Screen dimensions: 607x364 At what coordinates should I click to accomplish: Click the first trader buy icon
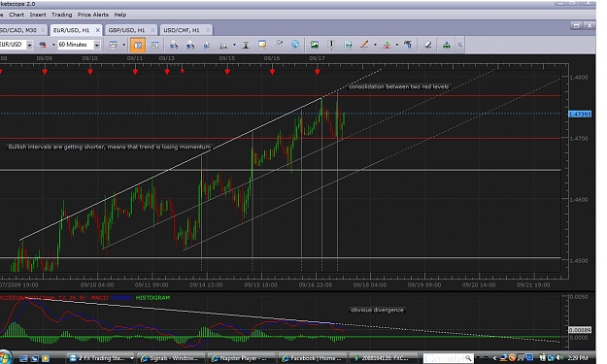(174, 45)
